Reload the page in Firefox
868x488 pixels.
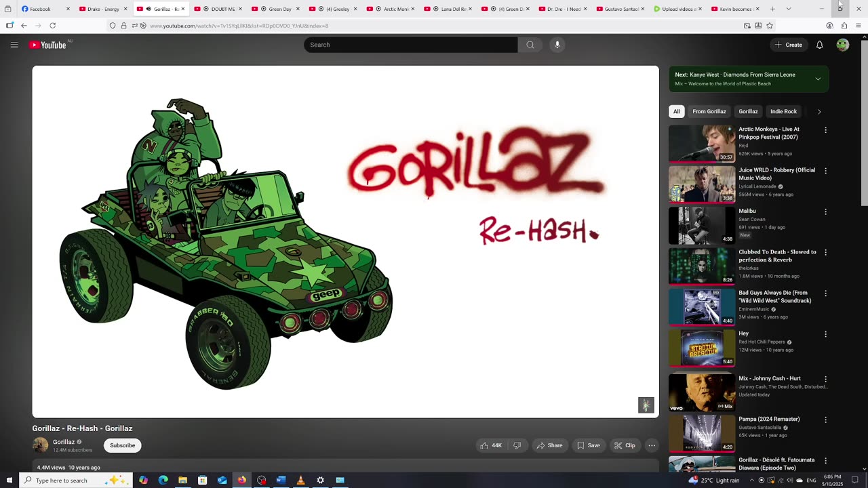tap(52, 26)
